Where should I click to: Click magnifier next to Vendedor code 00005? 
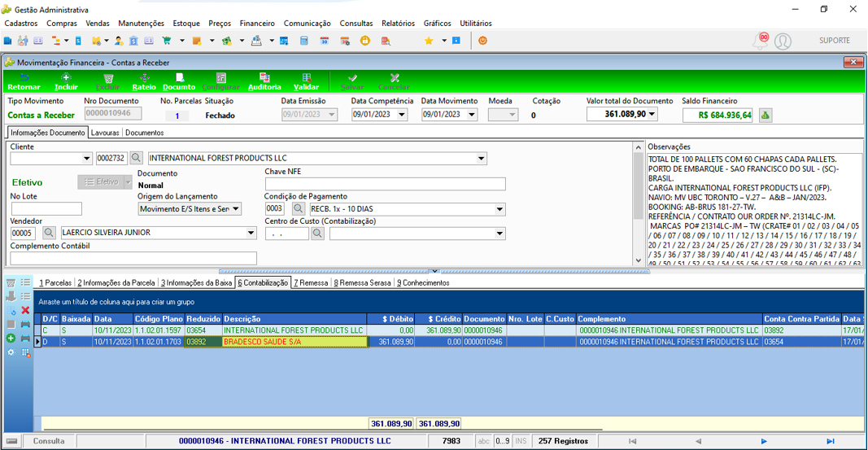(x=49, y=233)
